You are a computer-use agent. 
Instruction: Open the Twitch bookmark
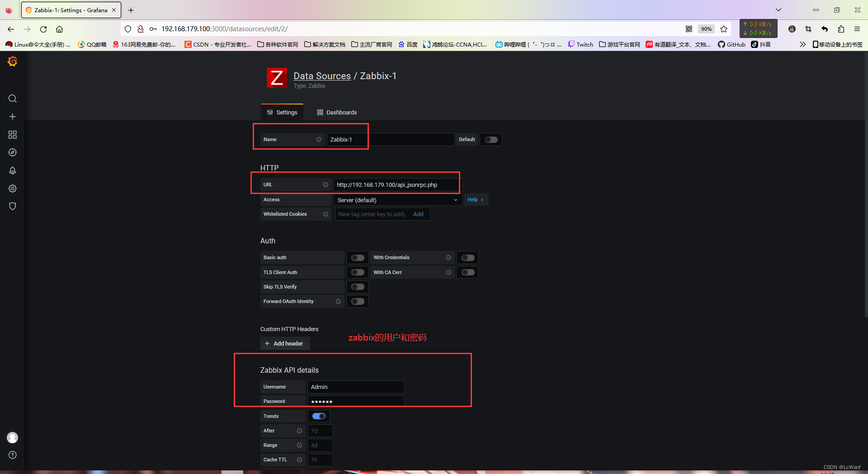tap(580, 44)
